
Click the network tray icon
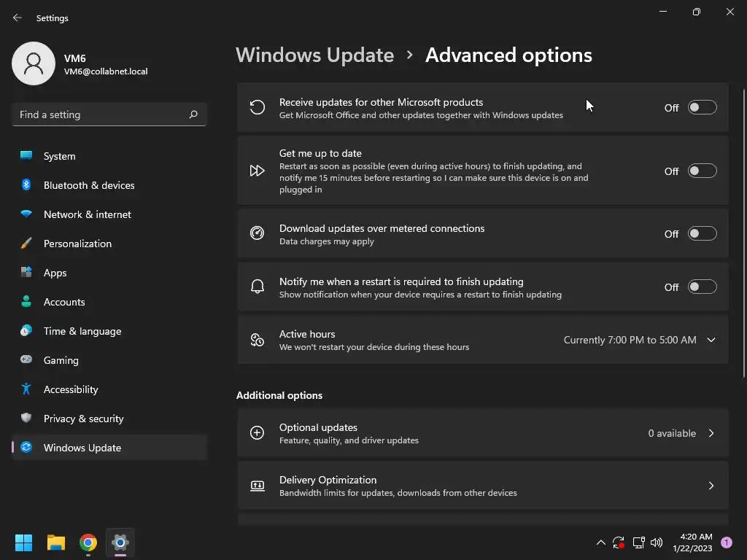pos(638,542)
